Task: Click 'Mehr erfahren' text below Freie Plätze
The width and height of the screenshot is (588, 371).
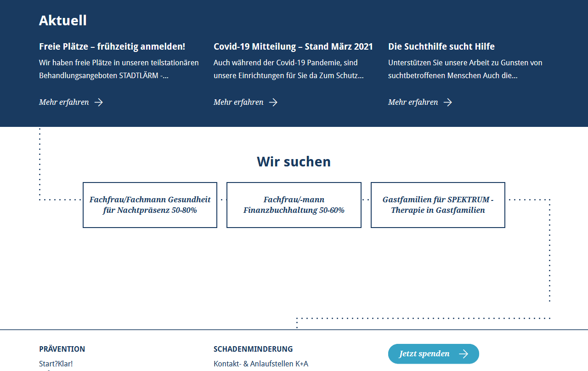Action: click(64, 102)
